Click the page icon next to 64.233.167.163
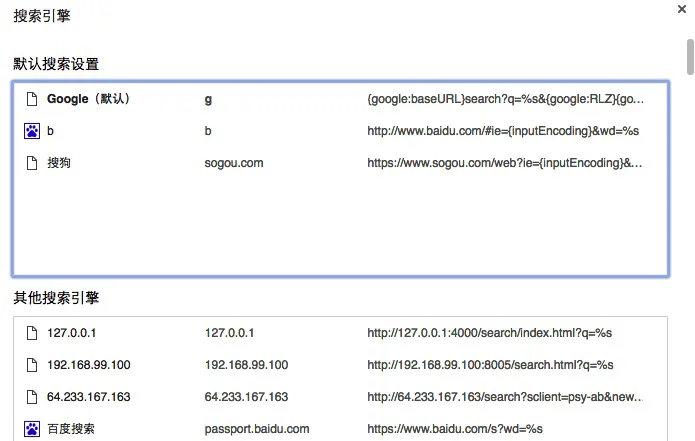The height and width of the screenshot is (441, 695). [x=32, y=397]
